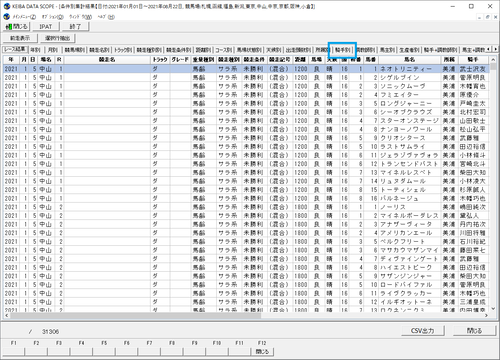Minimize the inner child window
Viewport: 500px width, 360px height.
(x=480, y=17)
